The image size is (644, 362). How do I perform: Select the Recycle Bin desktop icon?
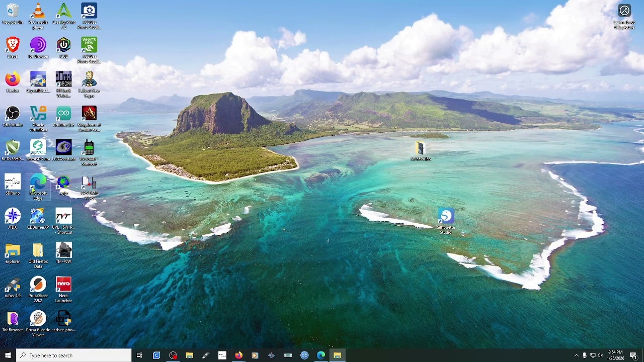(x=13, y=14)
